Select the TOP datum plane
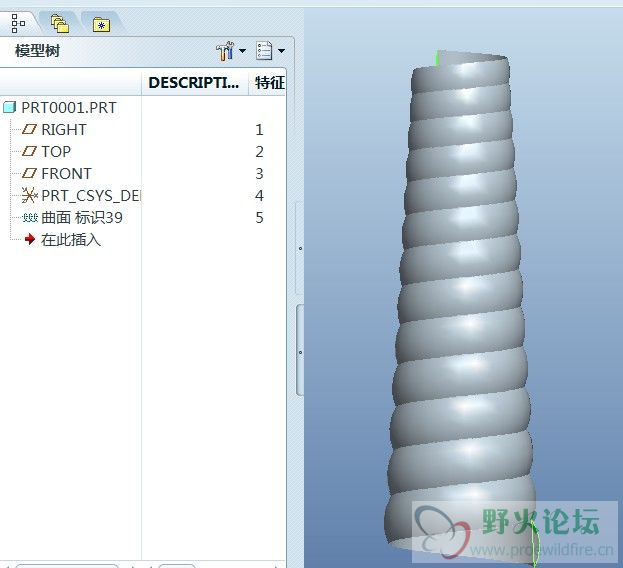This screenshot has height=568, width=623. coord(56,151)
